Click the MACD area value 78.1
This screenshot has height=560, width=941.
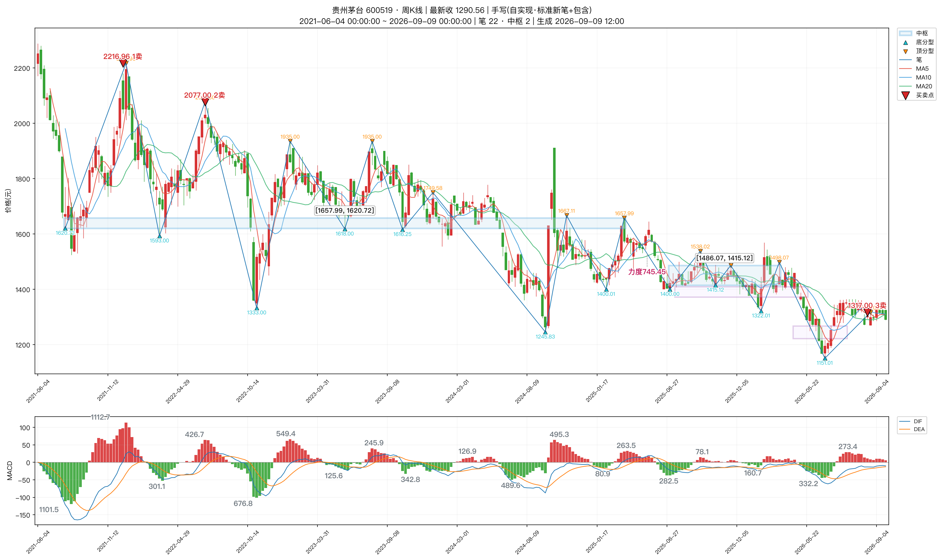702,452
